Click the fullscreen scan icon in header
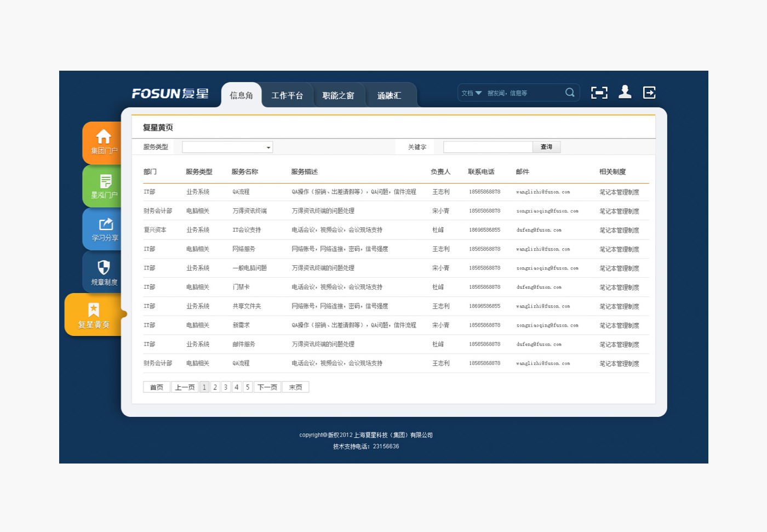Image resolution: width=767 pixels, height=532 pixels. [x=599, y=93]
